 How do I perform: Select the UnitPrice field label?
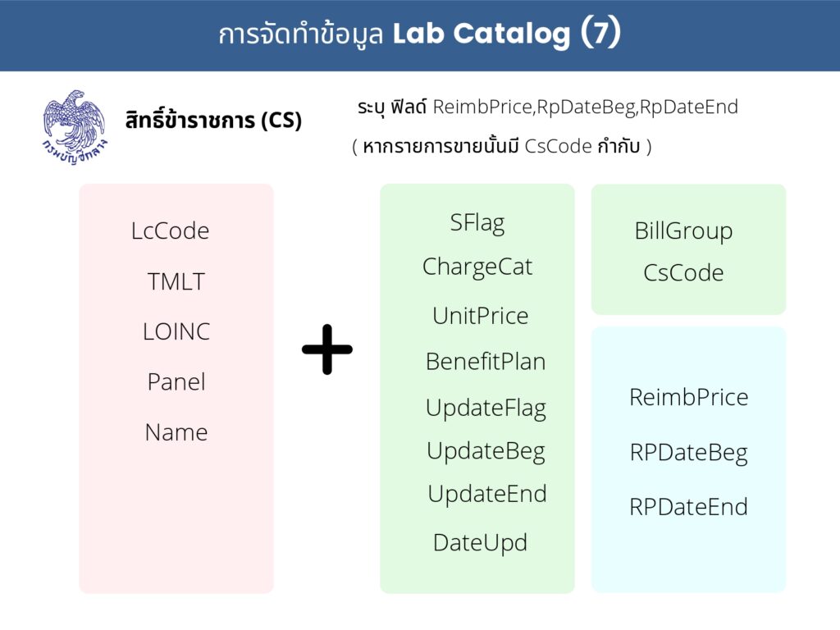click(x=480, y=316)
